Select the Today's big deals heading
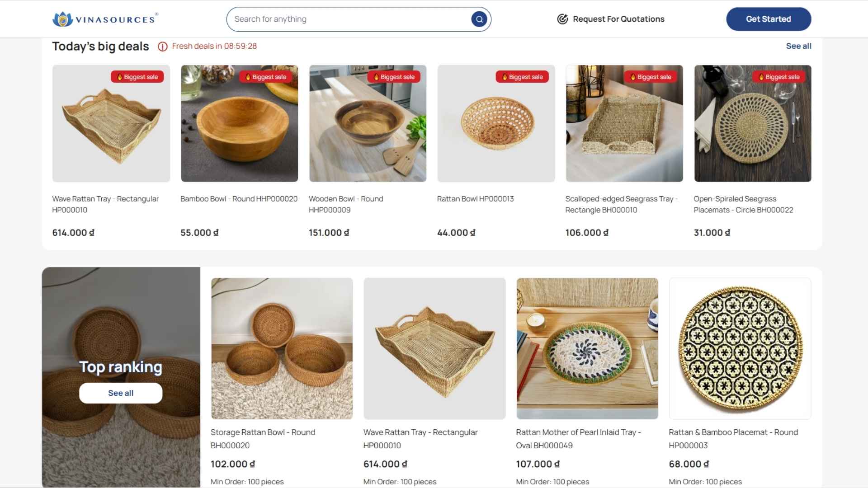Screen dimensions: 868x488 100,46
